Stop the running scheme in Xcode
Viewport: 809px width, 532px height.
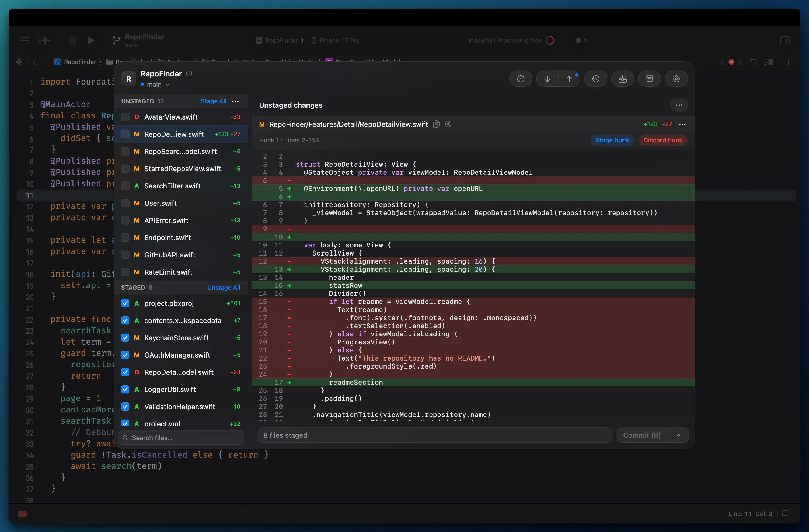(72, 40)
